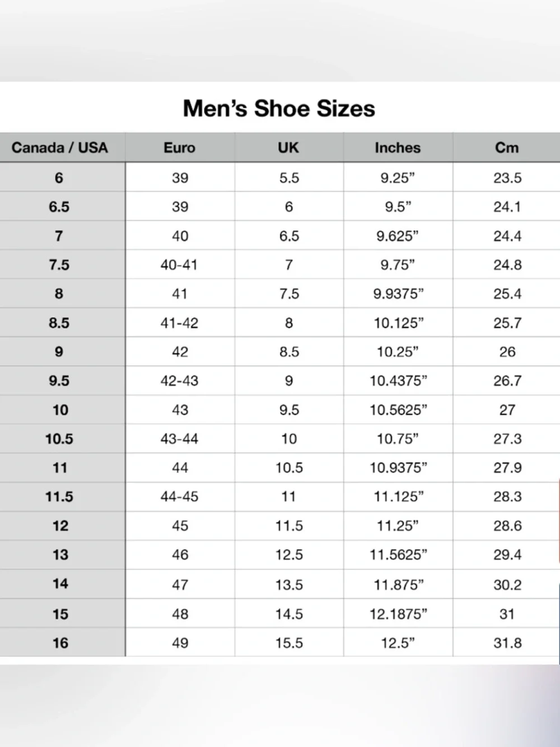The height and width of the screenshot is (747, 560).
Task: Select Euro size 49 cell
Action: [x=180, y=643]
